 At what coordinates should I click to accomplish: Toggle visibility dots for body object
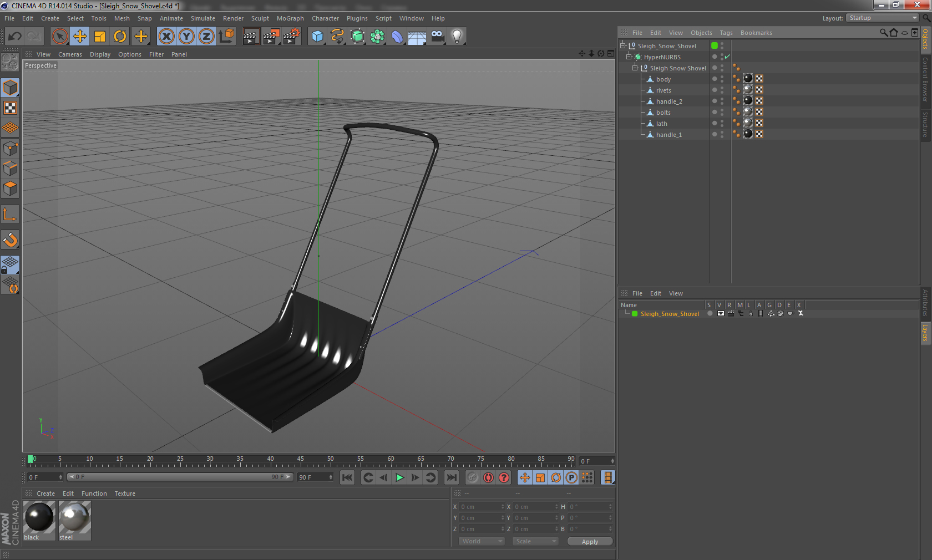(x=722, y=79)
